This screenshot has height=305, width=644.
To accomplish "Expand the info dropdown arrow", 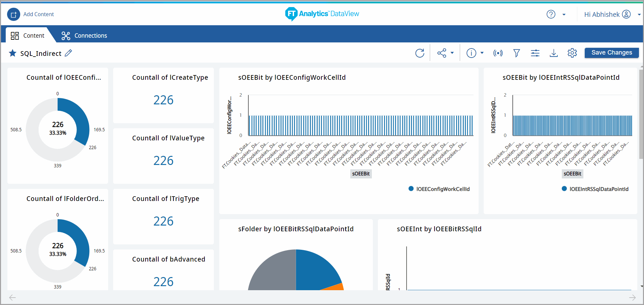I will [482, 53].
